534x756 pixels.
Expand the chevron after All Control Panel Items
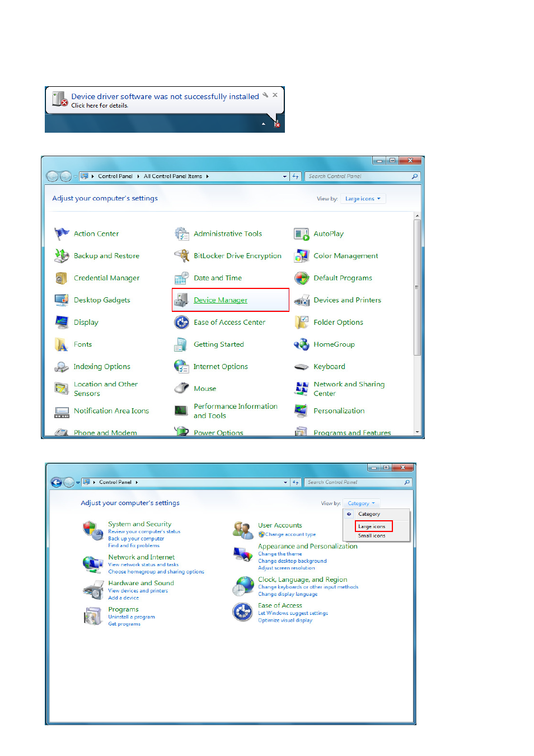point(207,176)
